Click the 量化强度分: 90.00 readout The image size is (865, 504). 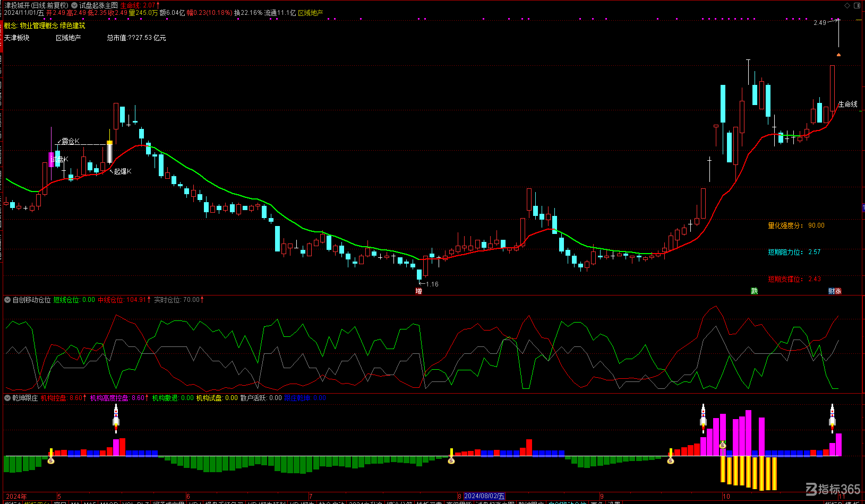click(x=796, y=225)
